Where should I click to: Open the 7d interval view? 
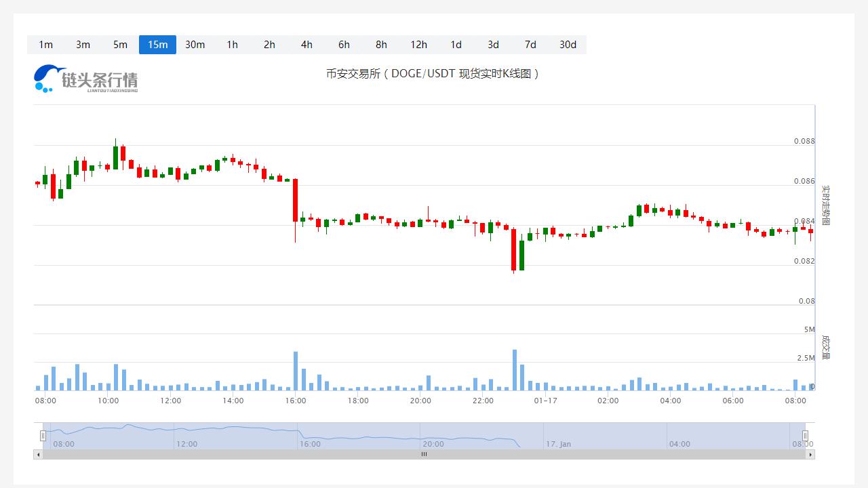[530, 45]
